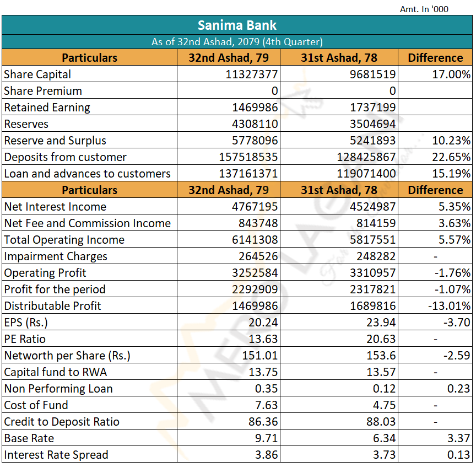The width and height of the screenshot is (476, 467).
Task: Click Deposits value 157518535
Action: [x=248, y=157]
